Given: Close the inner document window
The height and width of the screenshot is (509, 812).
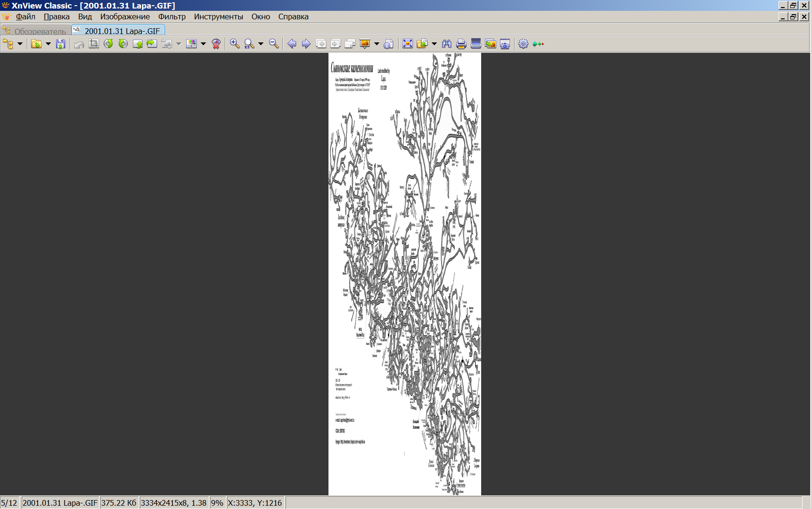Looking at the screenshot, I should pos(804,16).
